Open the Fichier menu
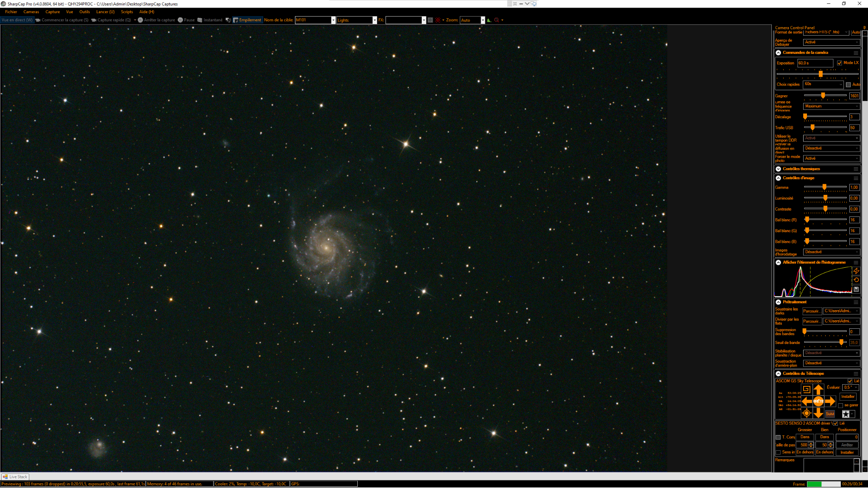 11,12
